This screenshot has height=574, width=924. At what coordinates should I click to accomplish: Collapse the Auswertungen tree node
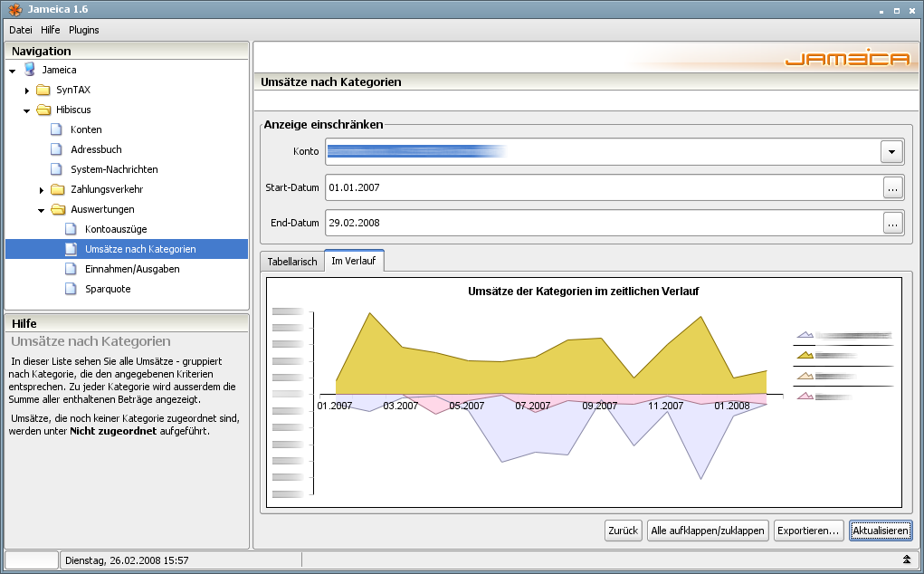coord(42,210)
